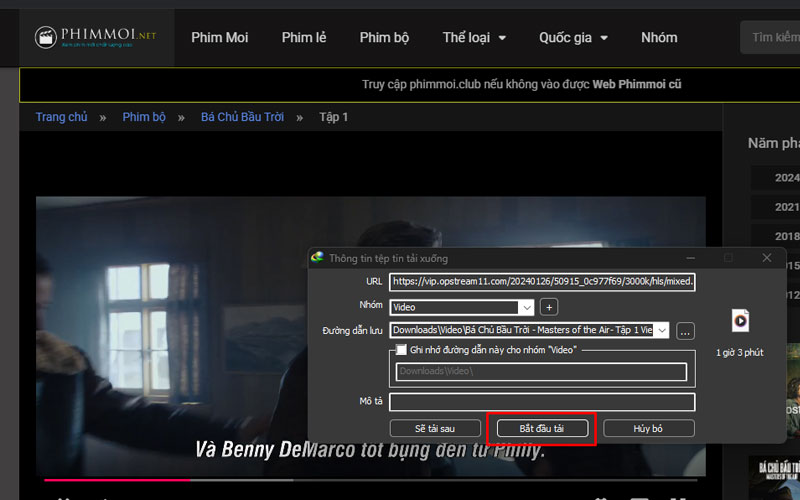The width and height of the screenshot is (800, 500).
Task: Expand the save path dropdown
Action: click(661, 330)
